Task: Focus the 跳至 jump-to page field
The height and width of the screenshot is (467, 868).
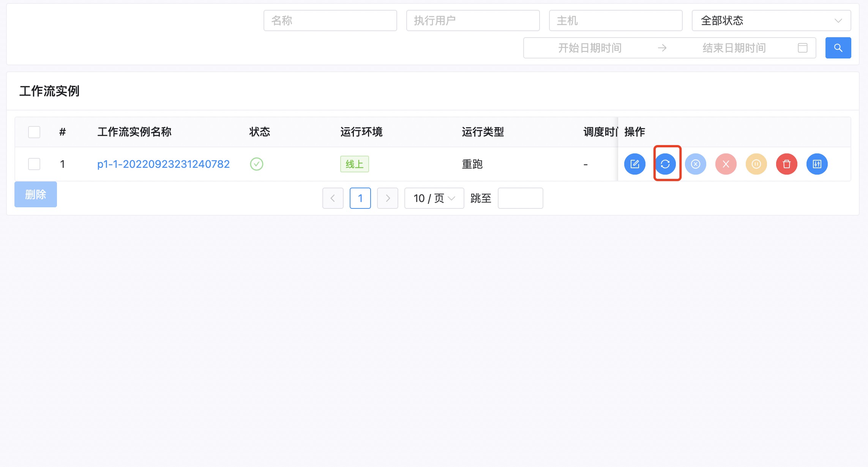Action: pos(520,198)
